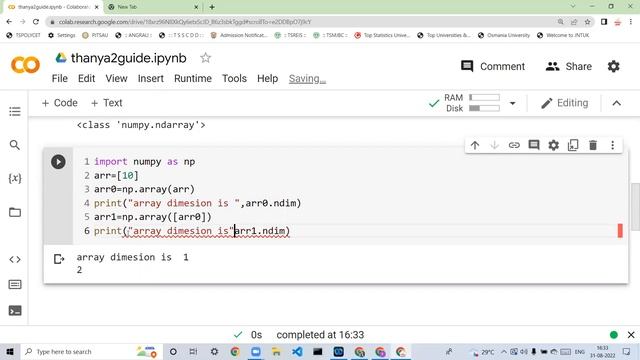Star the thanya2guide.ipynb notebook
The image size is (640, 360).
pos(205,58)
